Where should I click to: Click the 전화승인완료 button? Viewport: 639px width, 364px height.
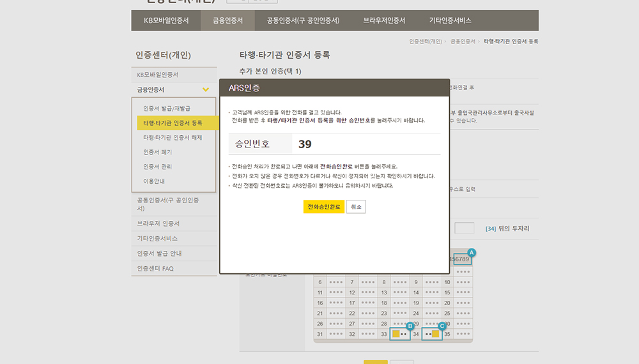click(323, 207)
